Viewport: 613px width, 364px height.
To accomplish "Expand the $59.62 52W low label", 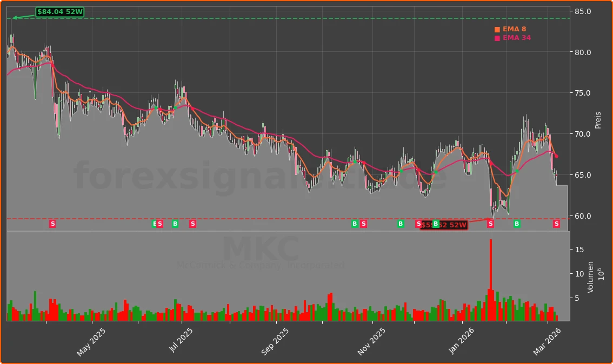I will click(443, 225).
